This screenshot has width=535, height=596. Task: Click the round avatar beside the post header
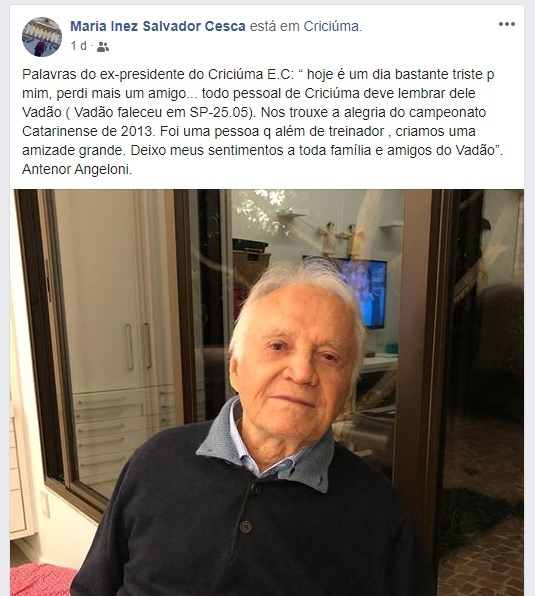(42, 37)
